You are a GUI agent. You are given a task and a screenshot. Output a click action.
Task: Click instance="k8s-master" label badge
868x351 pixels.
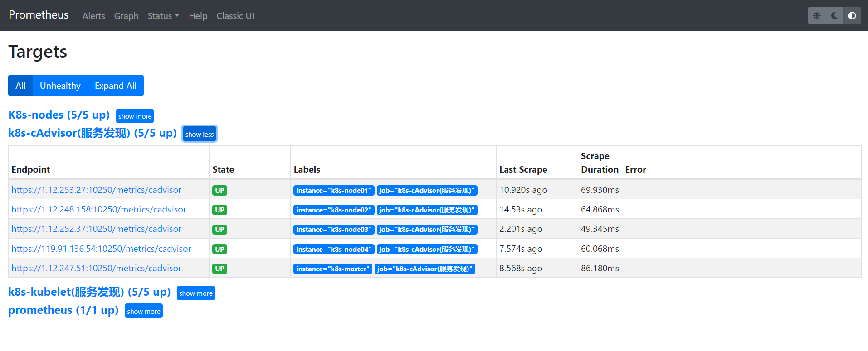click(333, 269)
